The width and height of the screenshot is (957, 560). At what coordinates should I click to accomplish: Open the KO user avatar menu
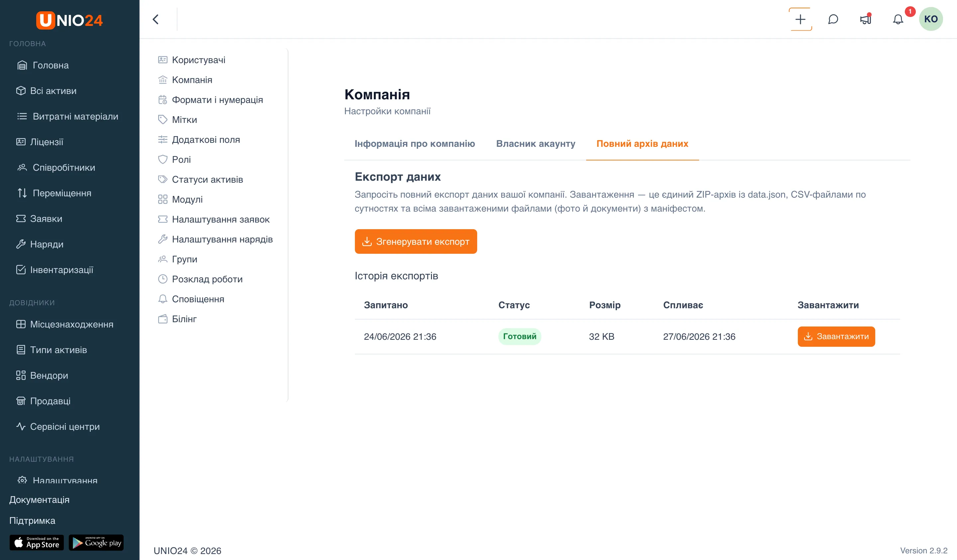point(931,19)
